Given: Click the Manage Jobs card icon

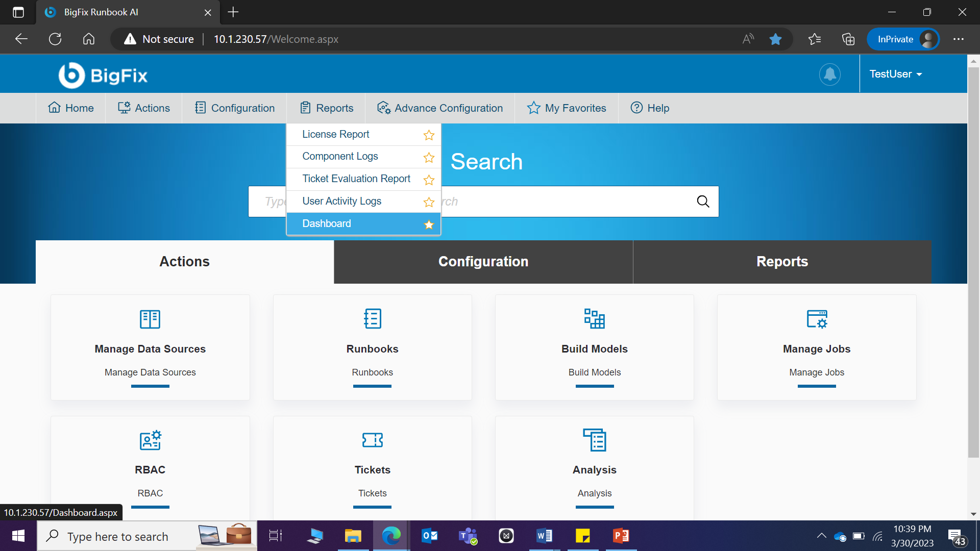Looking at the screenshot, I should [817, 319].
